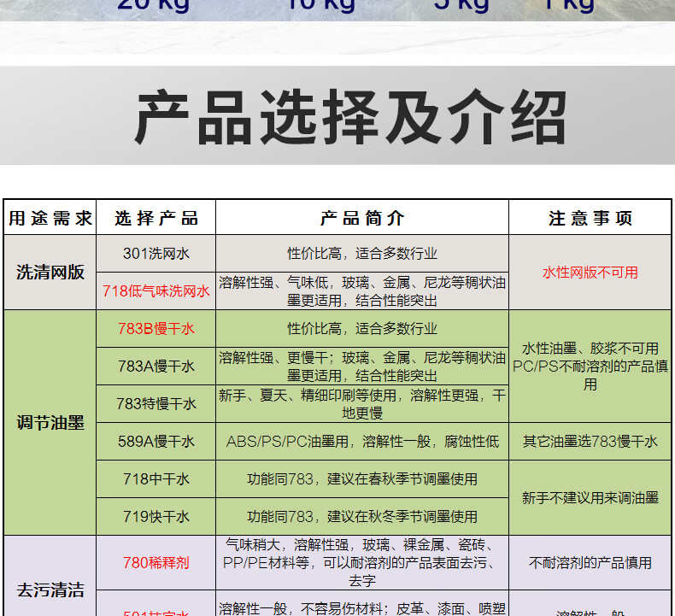The height and width of the screenshot is (616, 675).
Task: Click the red 783B慢干水 product name
Action: [x=156, y=329]
